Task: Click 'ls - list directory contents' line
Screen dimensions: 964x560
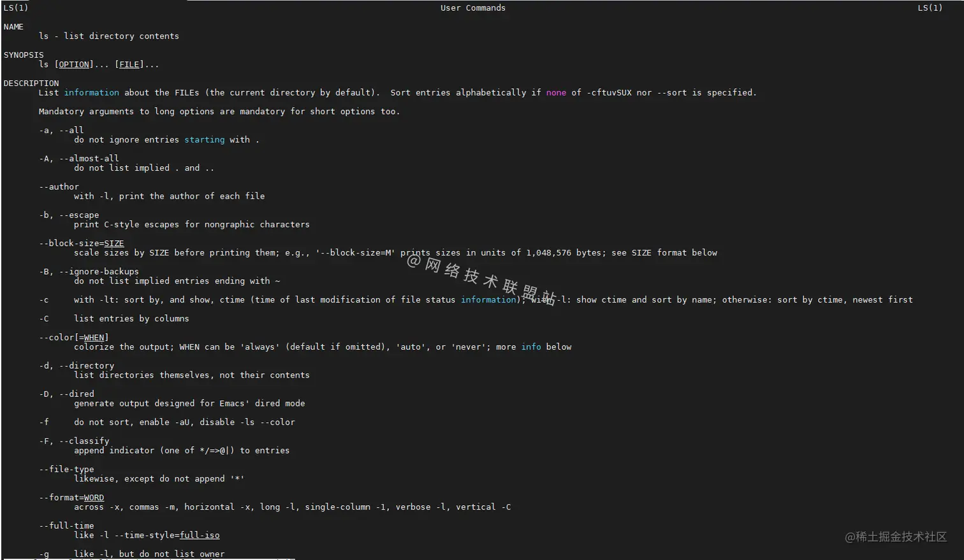Action: tap(109, 36)
